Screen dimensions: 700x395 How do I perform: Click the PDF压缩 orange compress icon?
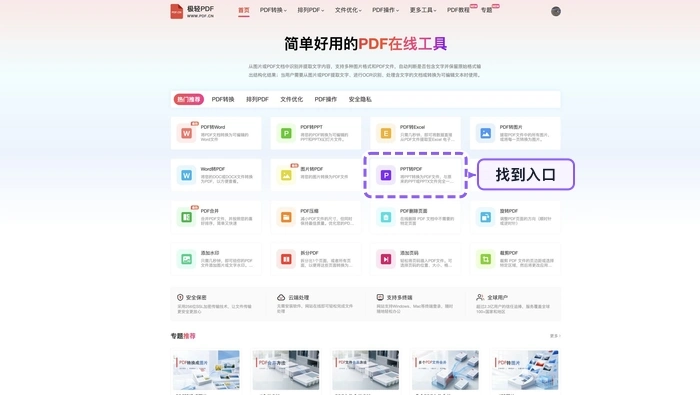pyautogui.click(x=286, y=217)
